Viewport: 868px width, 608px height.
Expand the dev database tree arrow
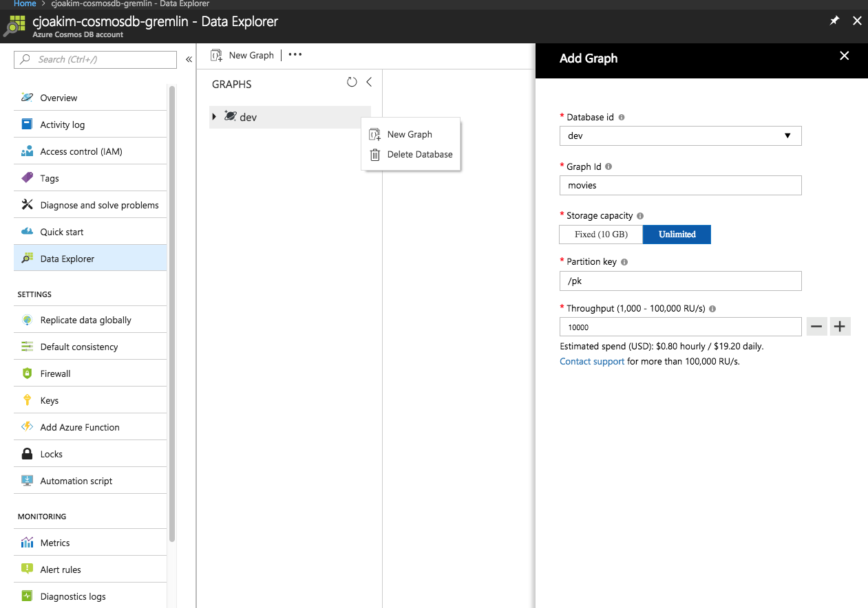click(215, 117)
